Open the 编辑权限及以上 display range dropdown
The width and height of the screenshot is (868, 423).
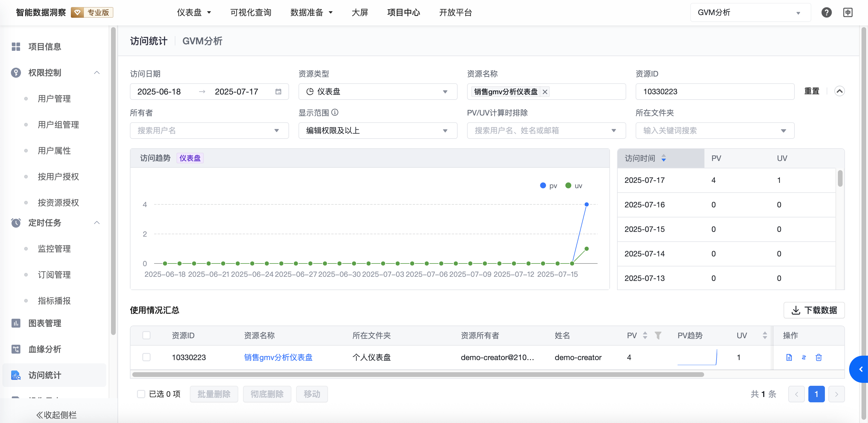[377, 131]
